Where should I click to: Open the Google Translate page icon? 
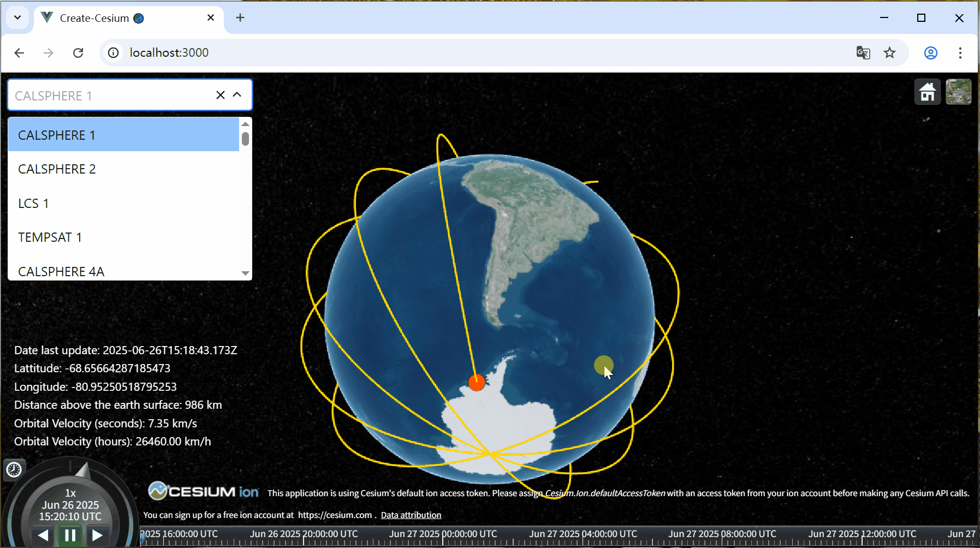click(x=863, y=52)
